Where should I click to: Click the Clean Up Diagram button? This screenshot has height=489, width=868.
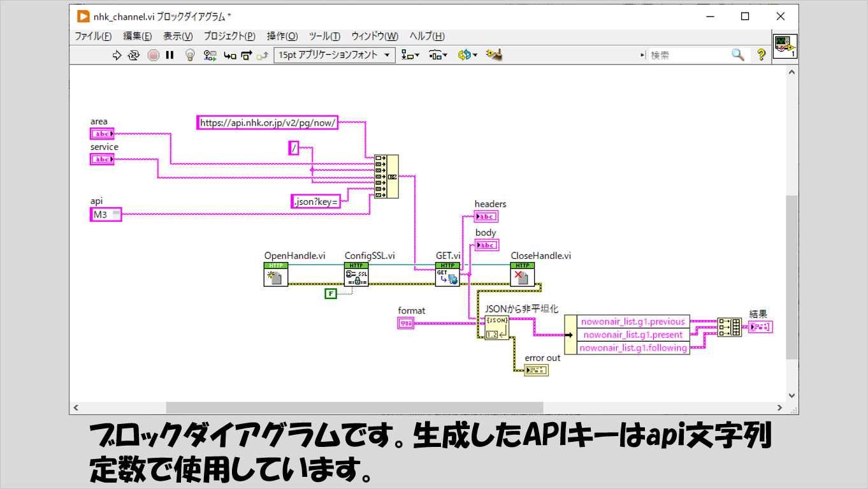click(x=495, y=55)
